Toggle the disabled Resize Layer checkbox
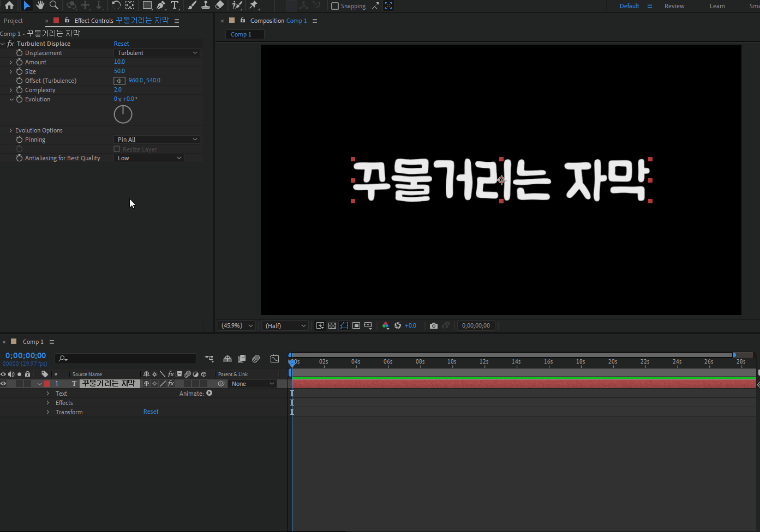 117,149
